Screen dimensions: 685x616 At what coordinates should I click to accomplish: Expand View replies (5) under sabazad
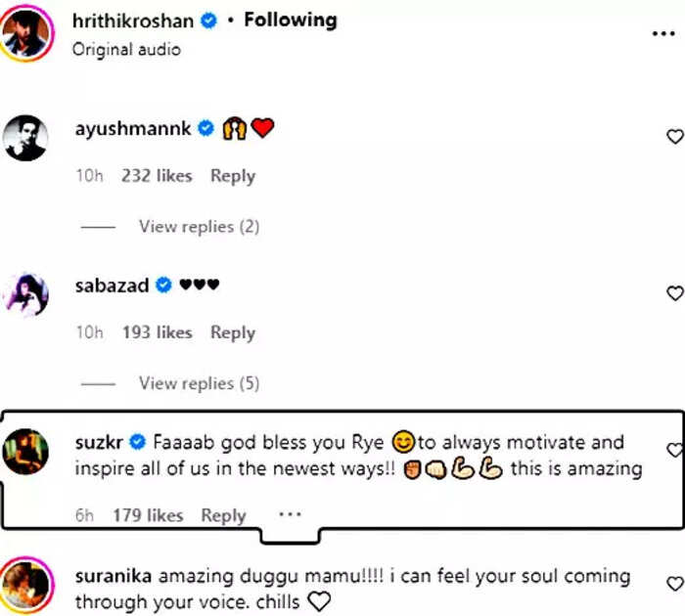click(x=200, y=383)
